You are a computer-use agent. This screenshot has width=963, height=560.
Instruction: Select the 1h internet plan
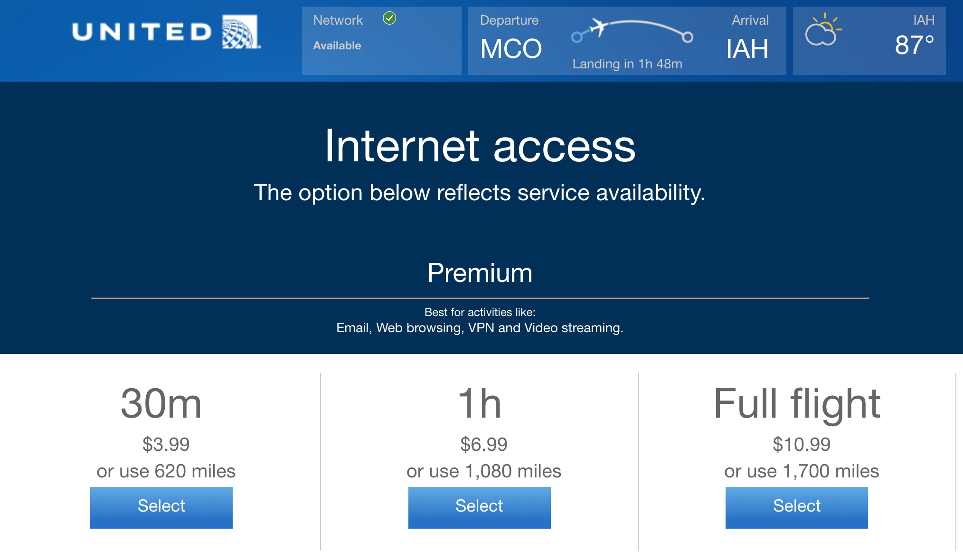479,507
